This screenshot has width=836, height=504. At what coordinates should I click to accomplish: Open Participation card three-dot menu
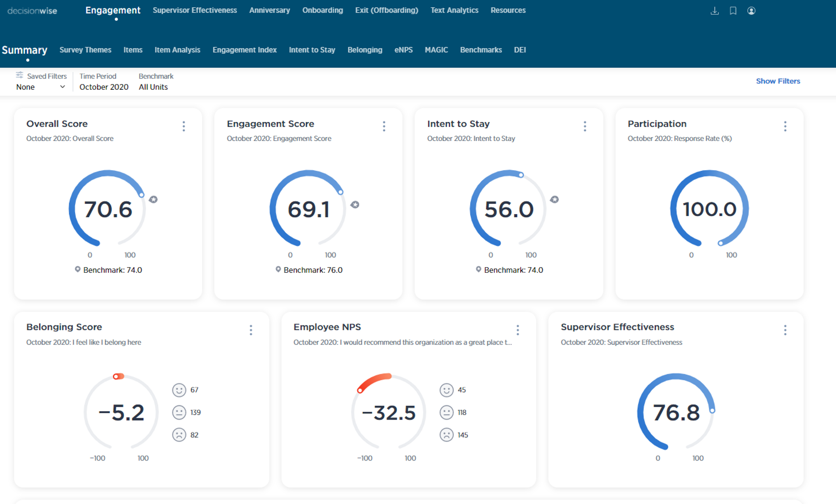(785, 126)
